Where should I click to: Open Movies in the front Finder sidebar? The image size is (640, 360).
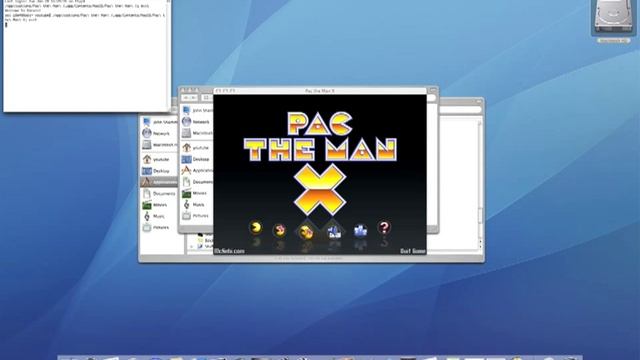[x=196, y=193]
